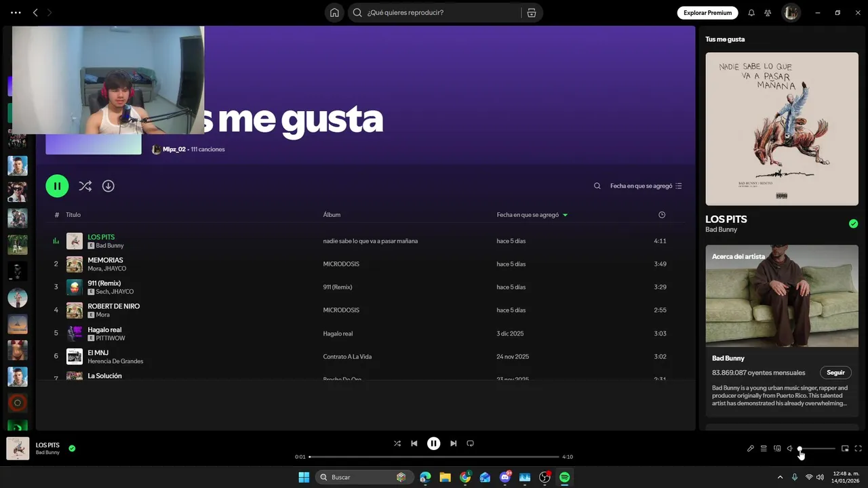Screen dimensions: 868x488
Task: Adjust the volume slider
Action: pos(816,448)
